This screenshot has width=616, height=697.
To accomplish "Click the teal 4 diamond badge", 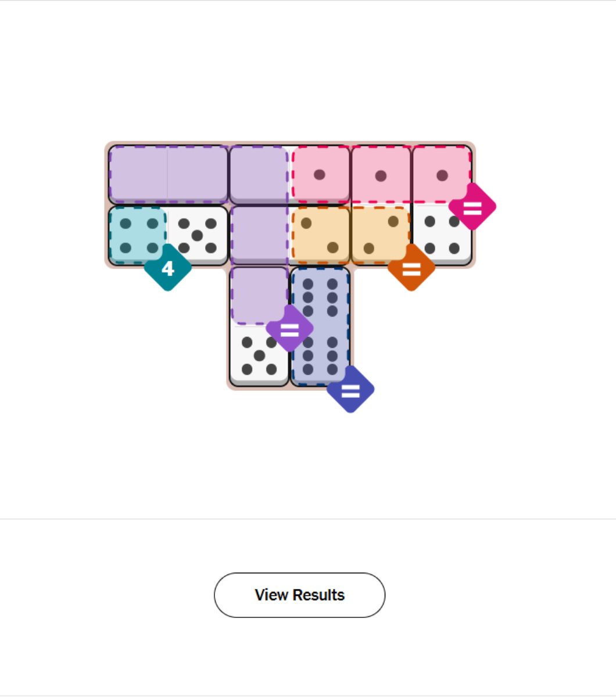I will point(167,268).
